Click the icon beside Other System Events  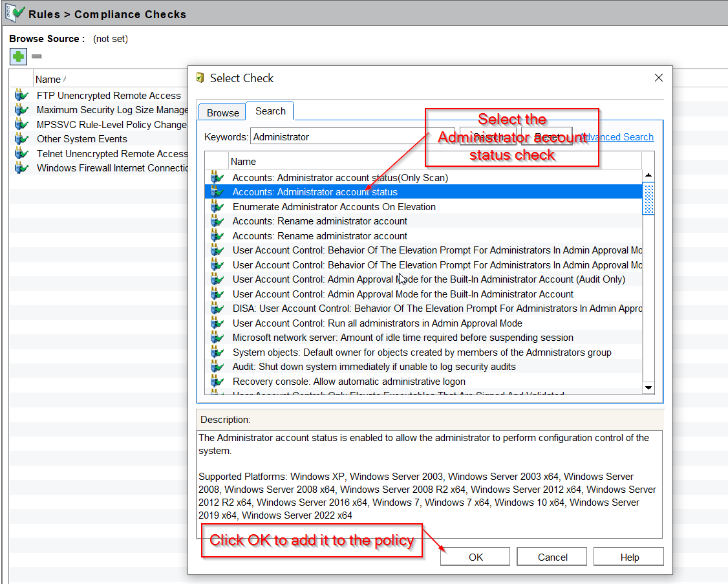click(x=21, y=139)
